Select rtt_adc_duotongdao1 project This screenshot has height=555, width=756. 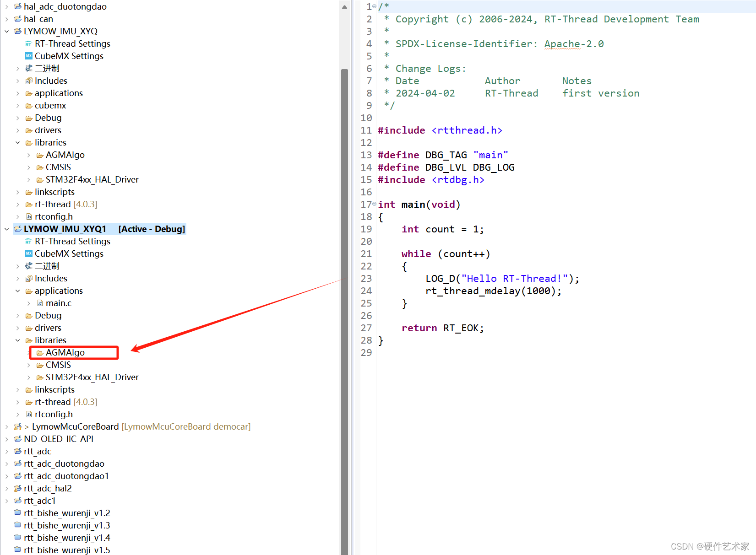[x=66, y=476]
